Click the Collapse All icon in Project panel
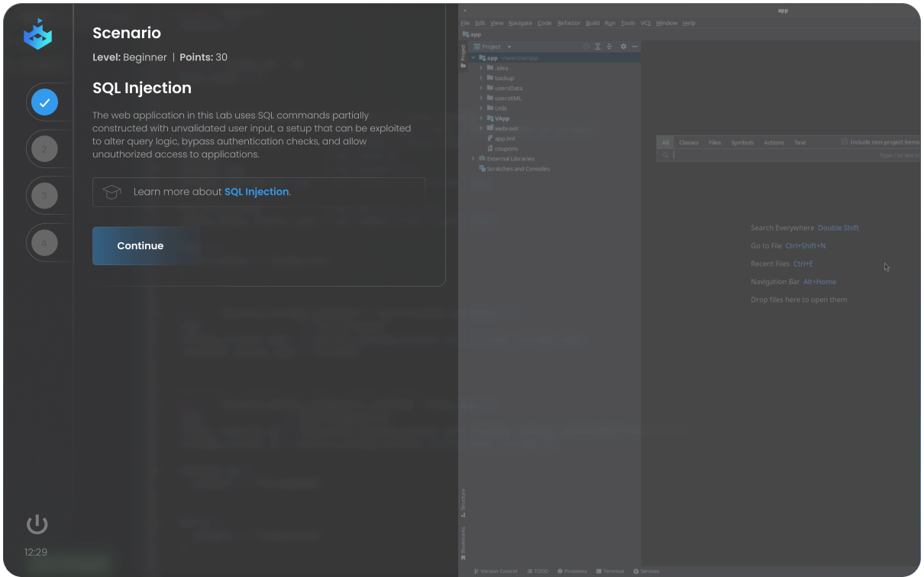This screenshot has width=924, height=577. click(x=609, y=47)
